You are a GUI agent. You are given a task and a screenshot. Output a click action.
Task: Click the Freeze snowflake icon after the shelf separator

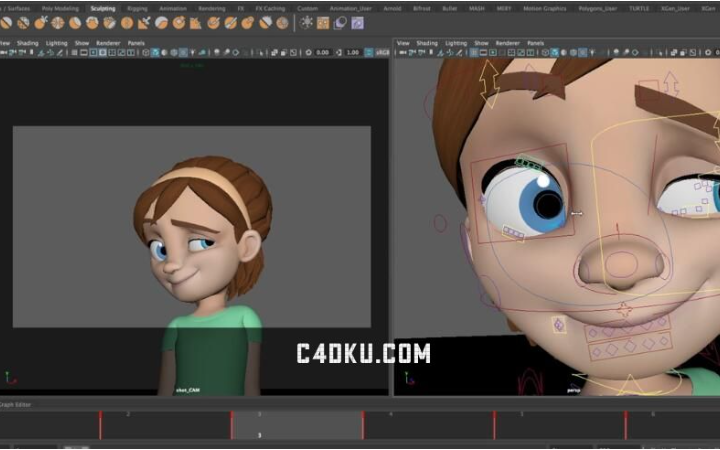pos(306,22)
